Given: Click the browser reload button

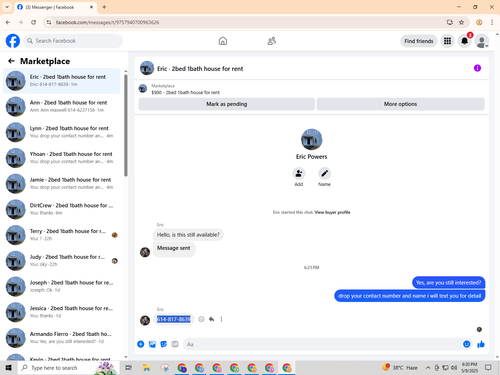Looking at the screenshot, I should pyautogui.click(x=33, y=22).
